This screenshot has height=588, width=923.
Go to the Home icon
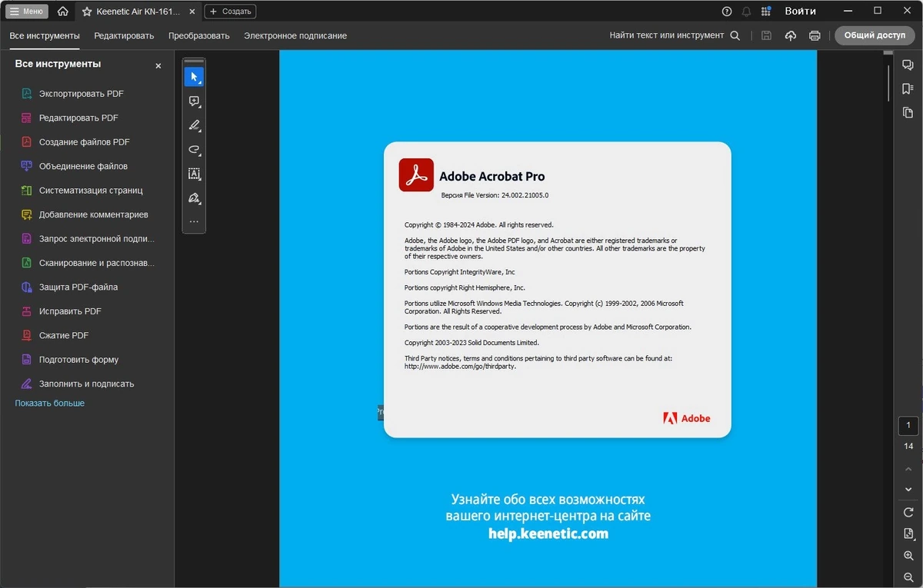click(63, 12)
